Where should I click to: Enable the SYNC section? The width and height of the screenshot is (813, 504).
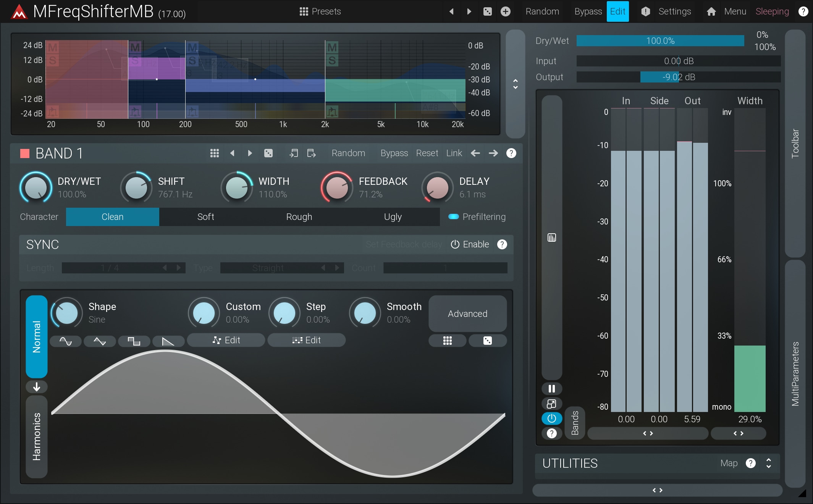(470, 244)
